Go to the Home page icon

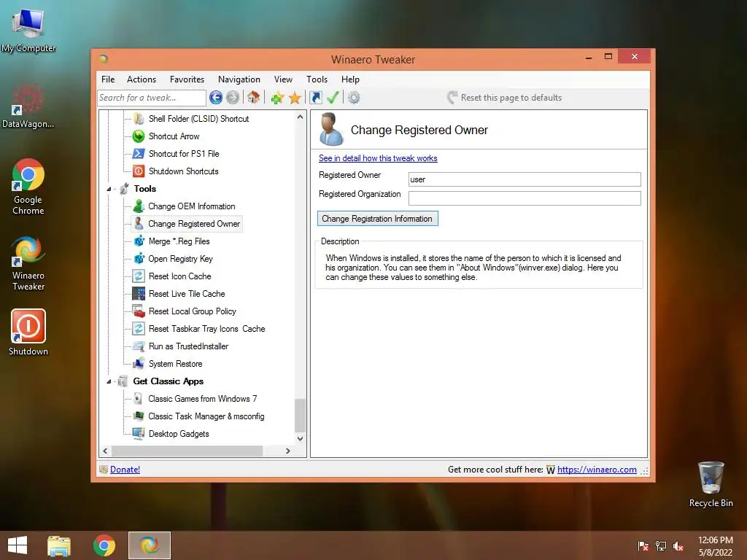click(253, 98)
